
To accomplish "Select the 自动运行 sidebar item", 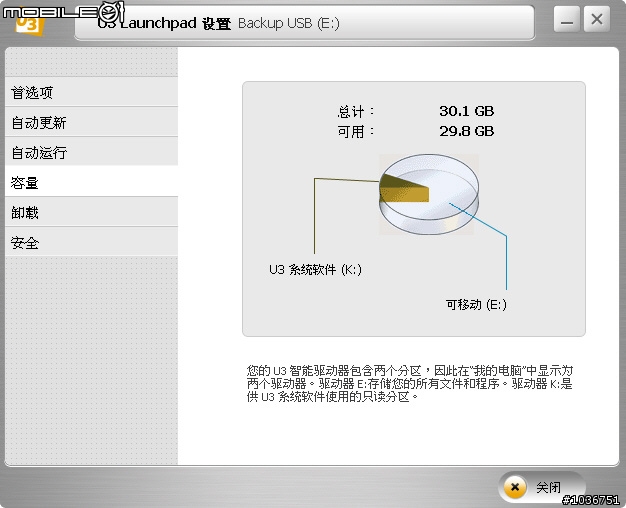I will coord(91,152).
